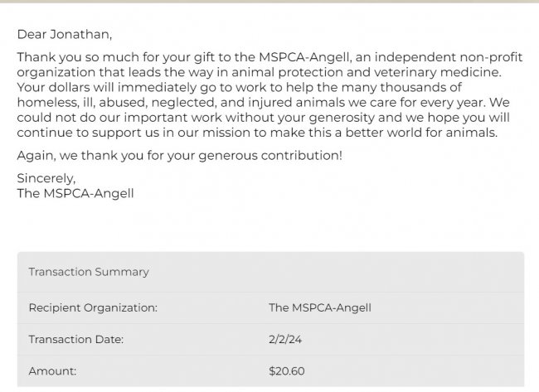
Task: Click the donation amount "$20.60"
Action: 287,371
